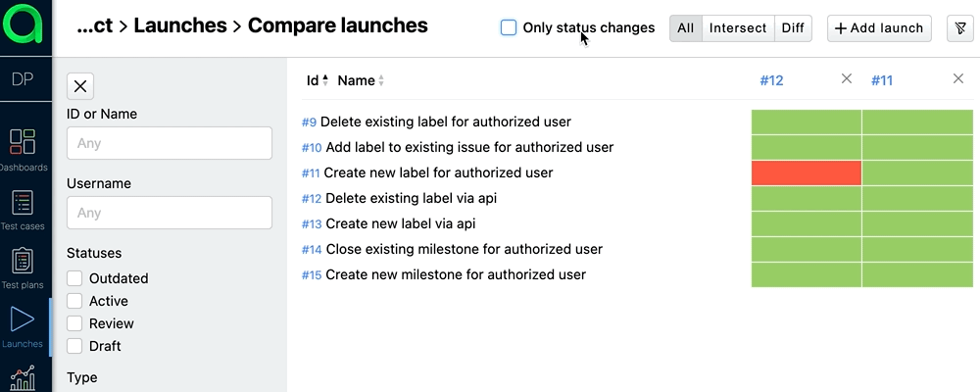Image resolution: width=980 pixels, height=392 pixels.
Task: Remove launch #12 from comparison
Action: point(847,79)
